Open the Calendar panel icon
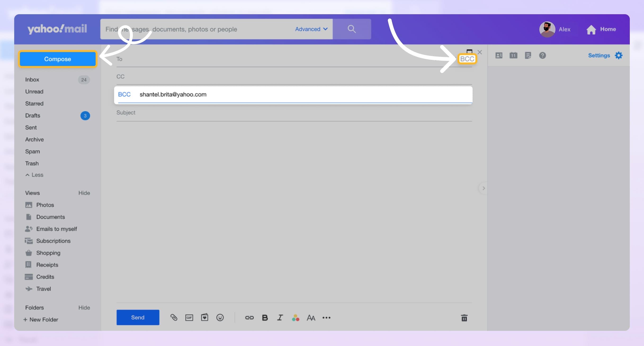This screenshot has width=644, height=346. coord(514,55)
